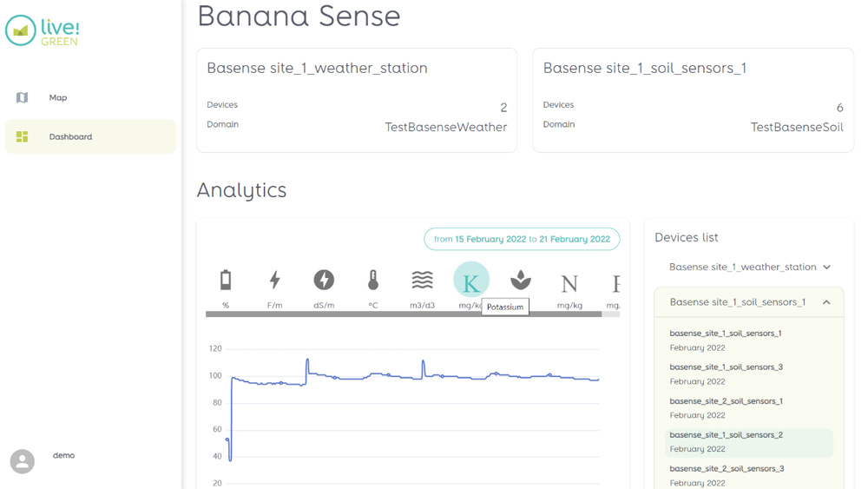Open the demo user avatar
This screenshot has width=868, height=489.
pos(23,460)
